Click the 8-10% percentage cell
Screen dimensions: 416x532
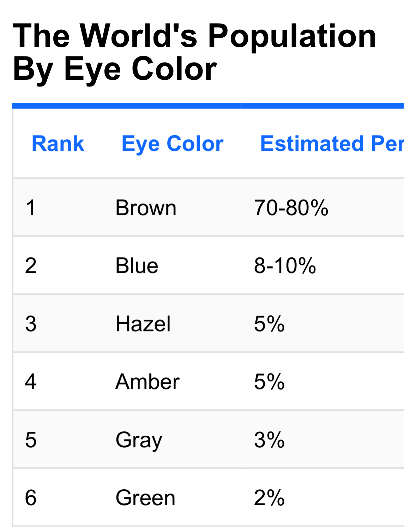tap(285, 265)
